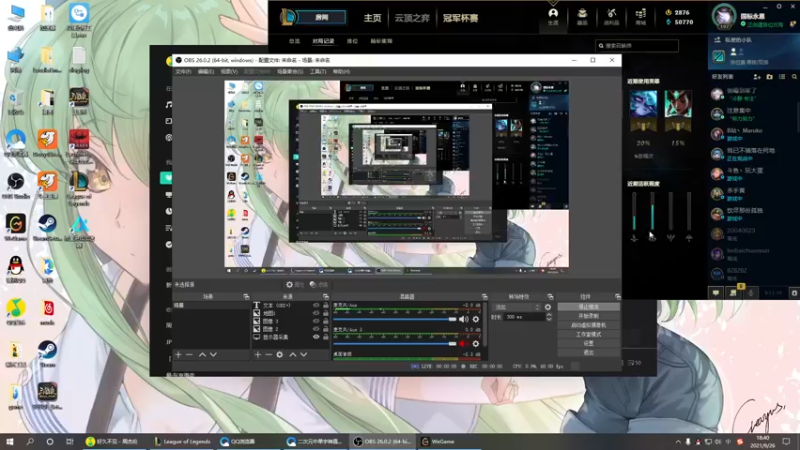Open first mic audio gear settings

coord(476,319)
